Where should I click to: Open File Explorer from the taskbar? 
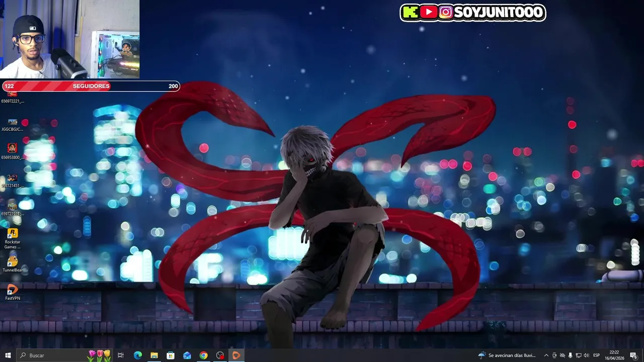click(154, 355)
